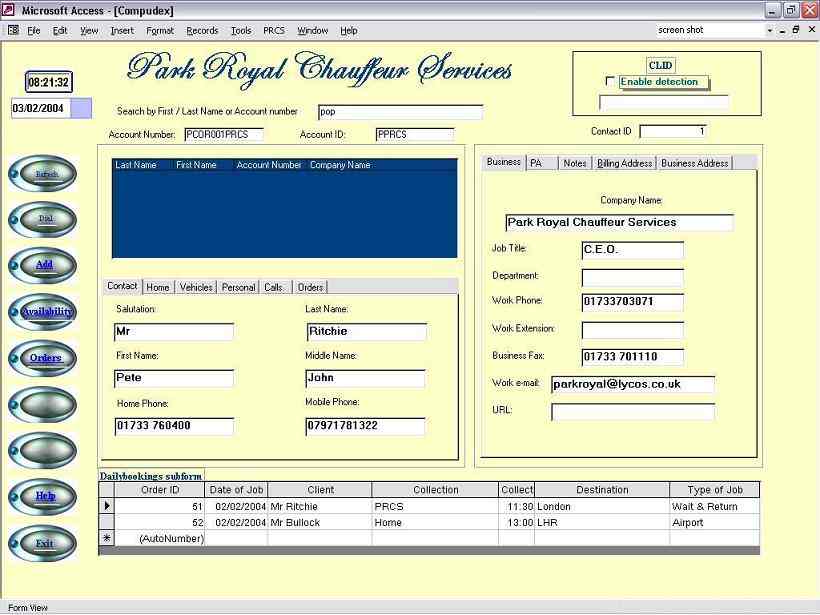Click the Account ID field
Image resolution: width=820 pixels, height=615 pixels.
415,134
